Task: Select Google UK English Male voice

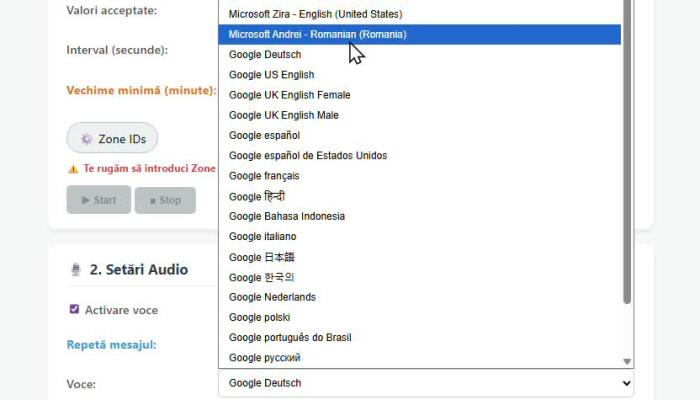Action: point(420,115)
